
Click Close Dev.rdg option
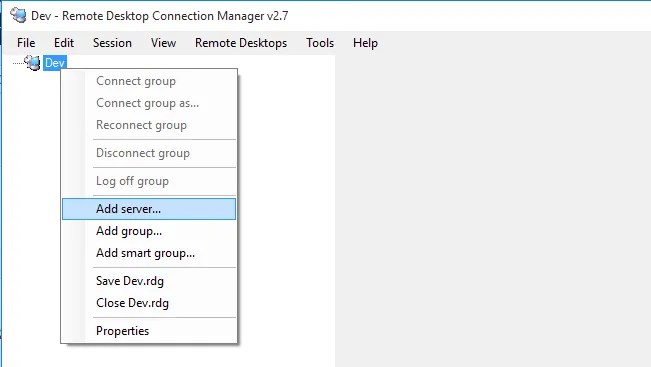pyautogui.click(x=149, y=303)
